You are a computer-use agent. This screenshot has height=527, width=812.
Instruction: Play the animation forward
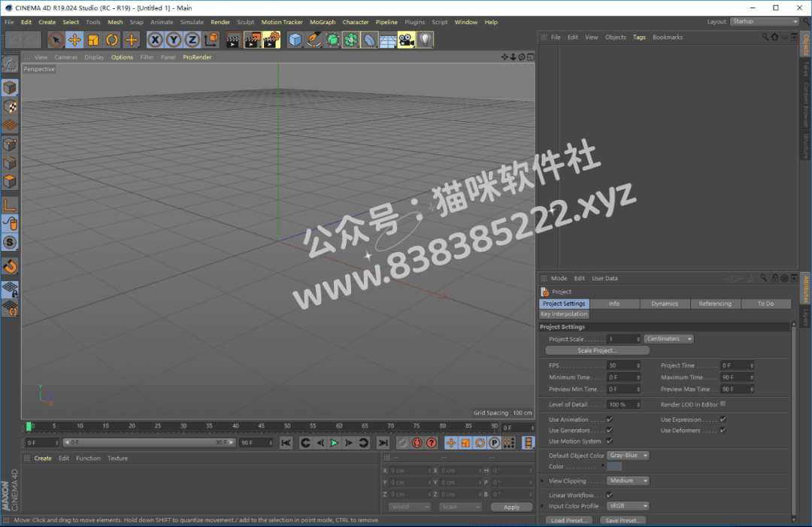pyautogui.click(x=335, y=443)
